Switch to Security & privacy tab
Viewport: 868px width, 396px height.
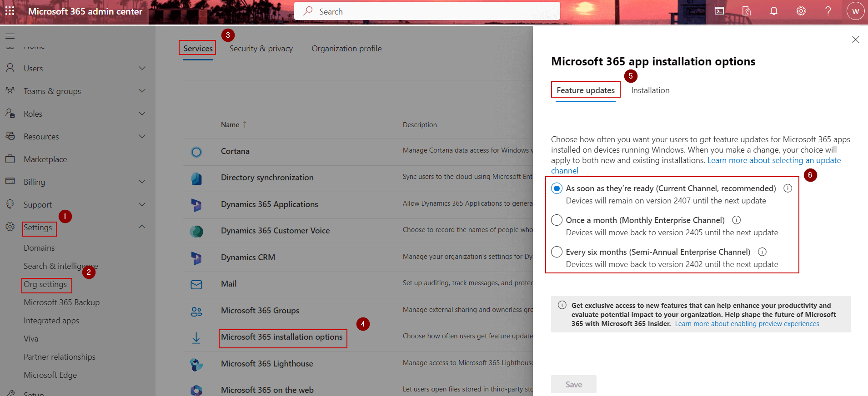click(x=261, y=49)
